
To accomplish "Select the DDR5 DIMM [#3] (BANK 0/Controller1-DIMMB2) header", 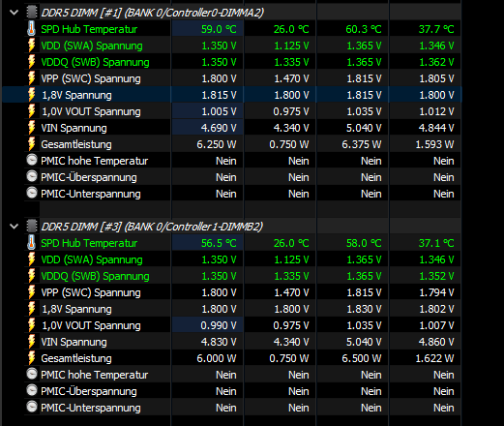I will (152, 227).
